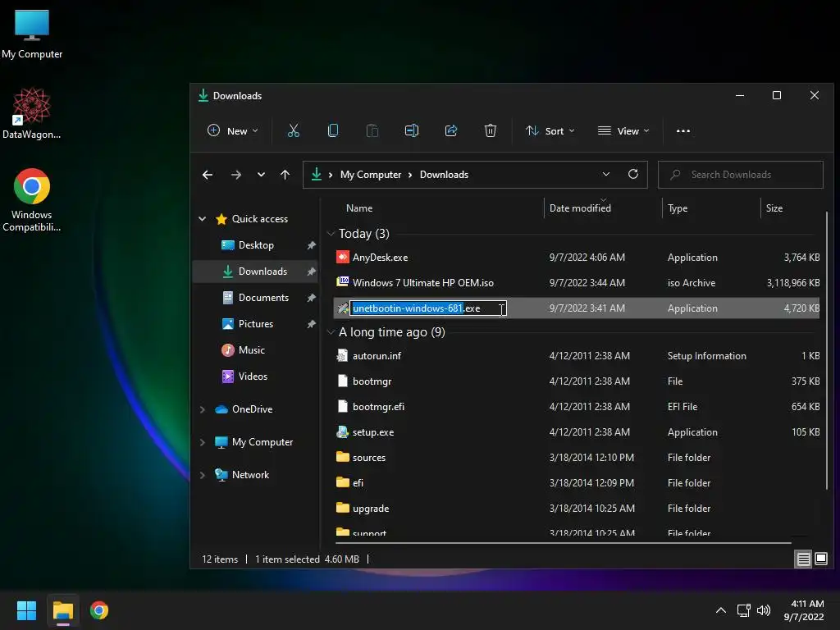The height and width of the screenshot is (630, 840).
Task: Click My Computer in address breadcrumb
Action: (x=371, y=175)
